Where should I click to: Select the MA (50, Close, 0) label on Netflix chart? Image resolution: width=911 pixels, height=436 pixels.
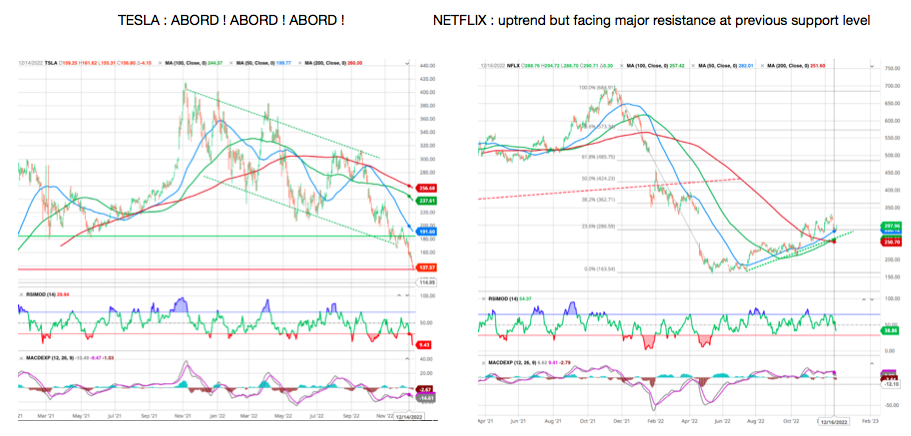718,66
